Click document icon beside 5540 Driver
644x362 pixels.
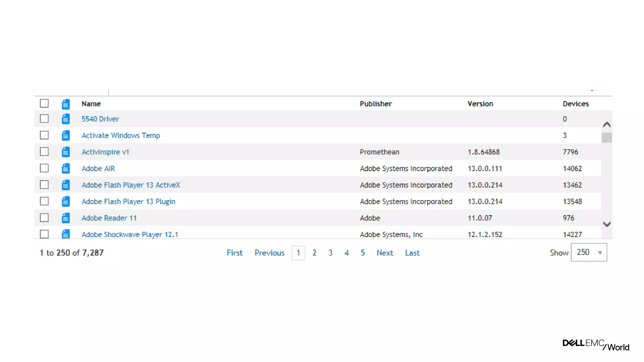click(65, 119)
